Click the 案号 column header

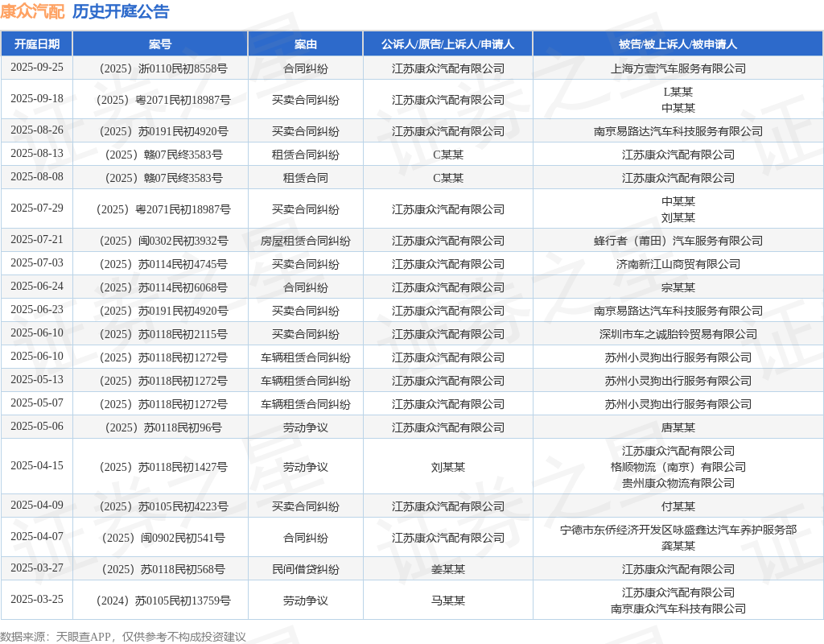160,44
